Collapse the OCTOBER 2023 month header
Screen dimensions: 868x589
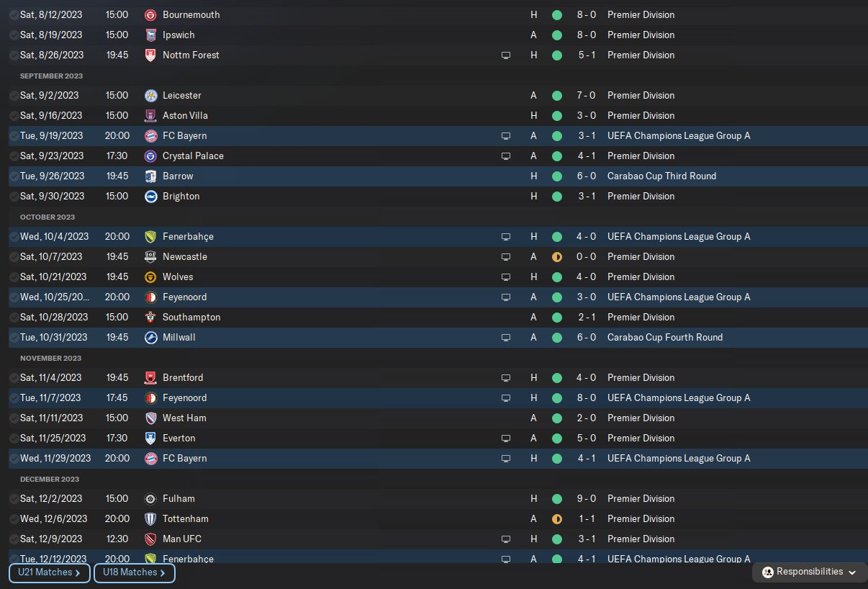pos(48,217)
